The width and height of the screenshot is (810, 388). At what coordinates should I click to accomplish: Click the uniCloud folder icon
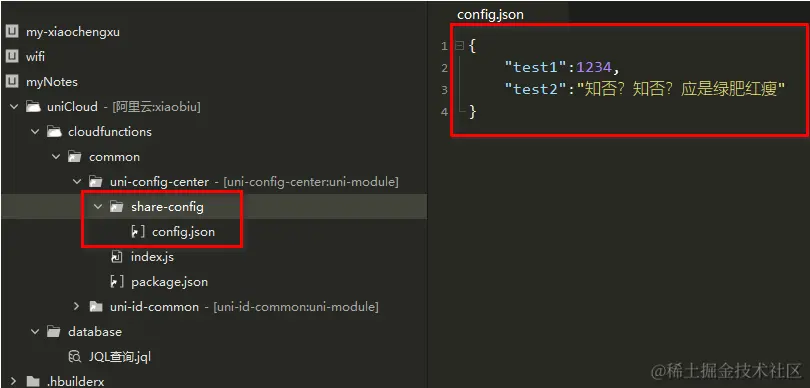pyautogui.click(x=33, y=107)
